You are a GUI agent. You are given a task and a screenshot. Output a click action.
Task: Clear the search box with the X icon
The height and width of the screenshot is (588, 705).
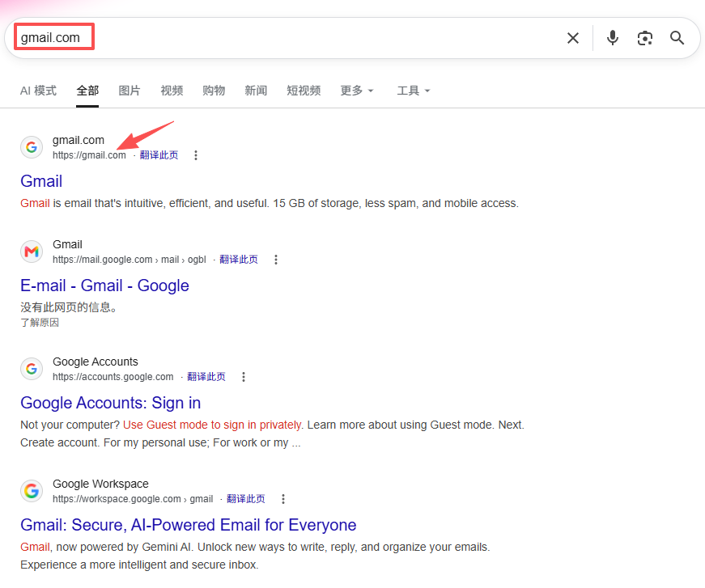tap(573, 38)
